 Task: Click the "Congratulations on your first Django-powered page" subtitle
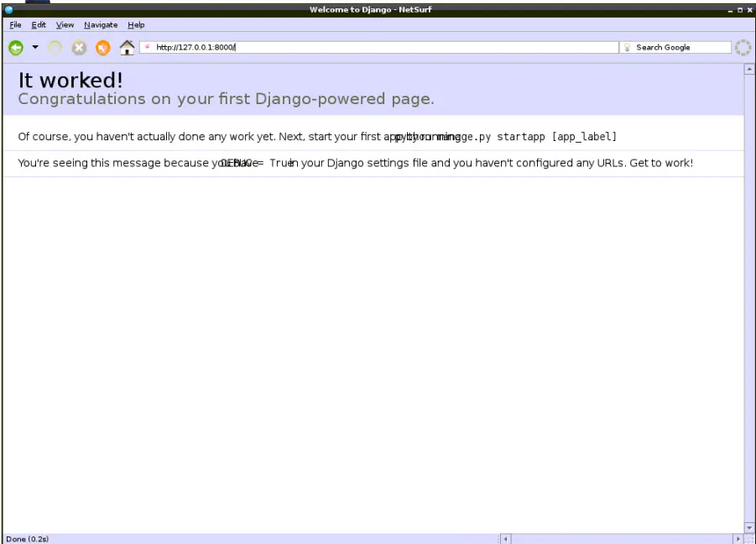226,99
